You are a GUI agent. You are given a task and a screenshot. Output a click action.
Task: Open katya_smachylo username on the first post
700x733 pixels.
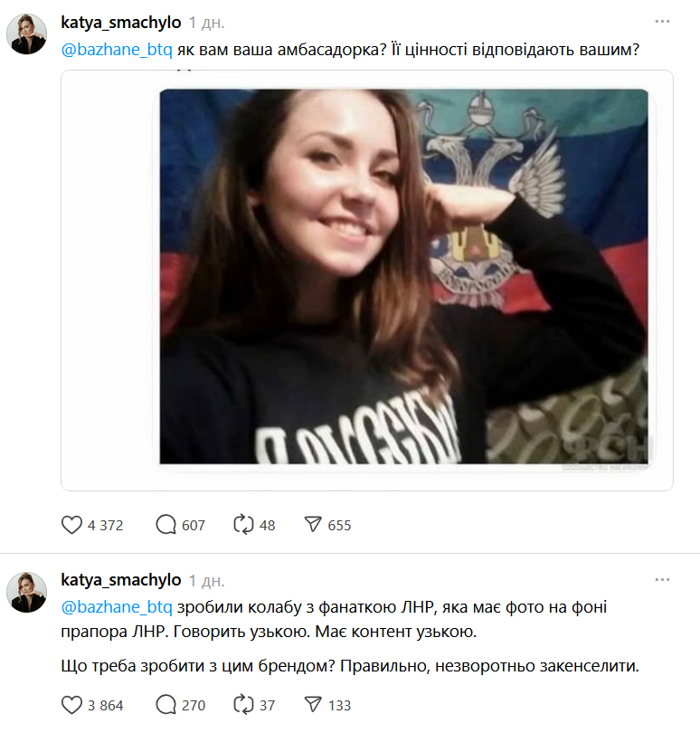120,22
